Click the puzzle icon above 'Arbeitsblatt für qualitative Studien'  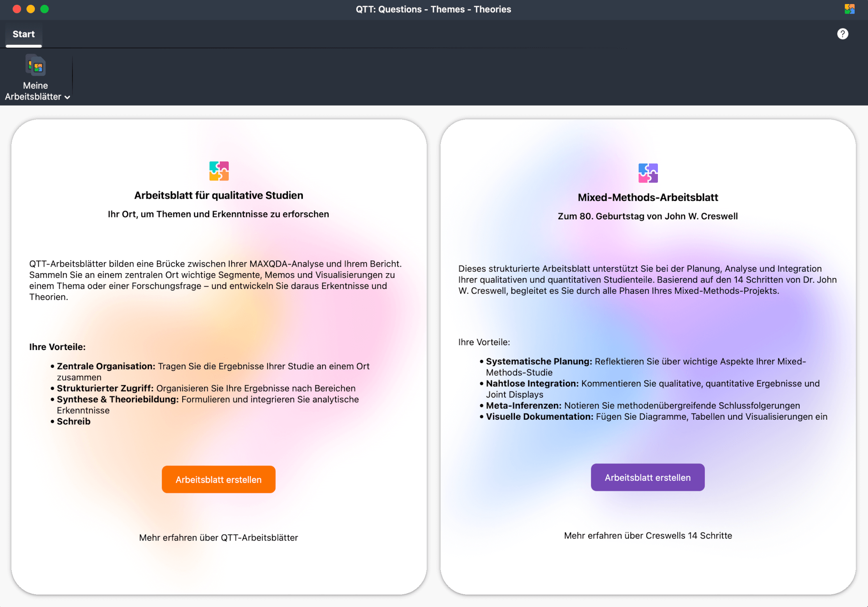coord(218,170)
